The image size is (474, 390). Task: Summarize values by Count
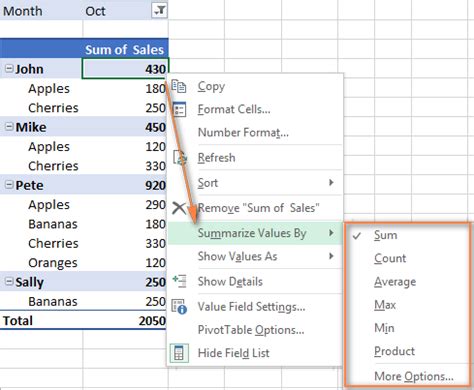[x=408, y=258]
